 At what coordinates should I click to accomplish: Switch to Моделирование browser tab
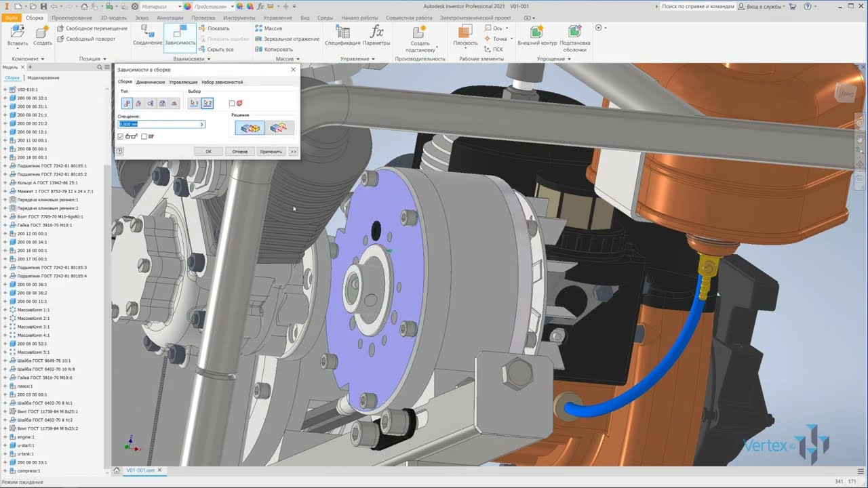pyautogui.click(x=43, y=78)
